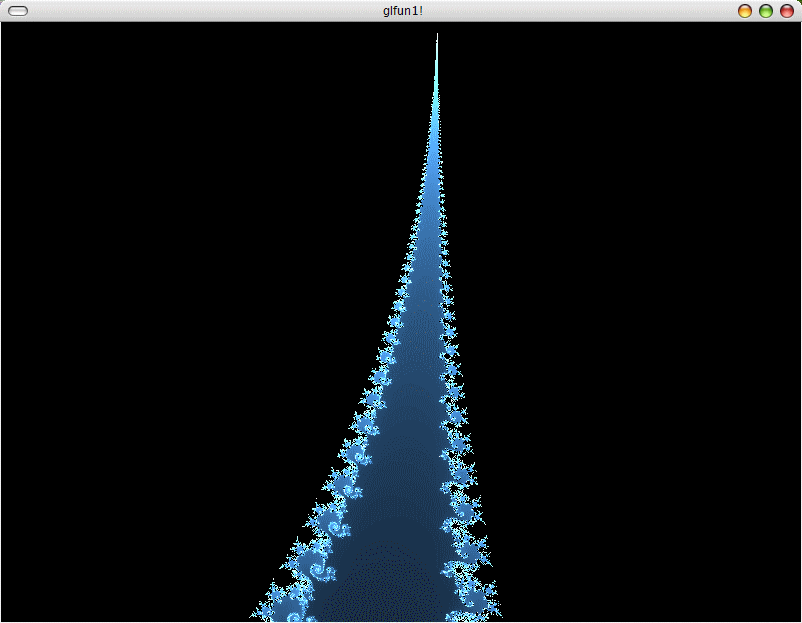Click the bottom-left black corner of the canvas
Screen dimensions: 802x623
12,612
